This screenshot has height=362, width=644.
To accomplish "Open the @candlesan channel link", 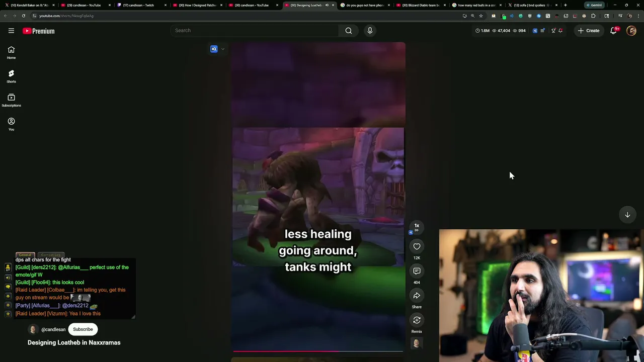I will [53, 329].
